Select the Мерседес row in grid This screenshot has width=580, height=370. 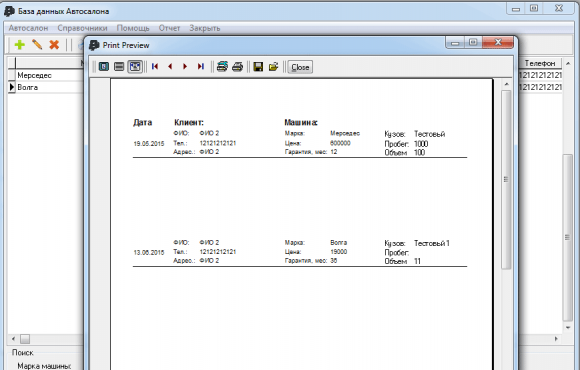[46, 75]
